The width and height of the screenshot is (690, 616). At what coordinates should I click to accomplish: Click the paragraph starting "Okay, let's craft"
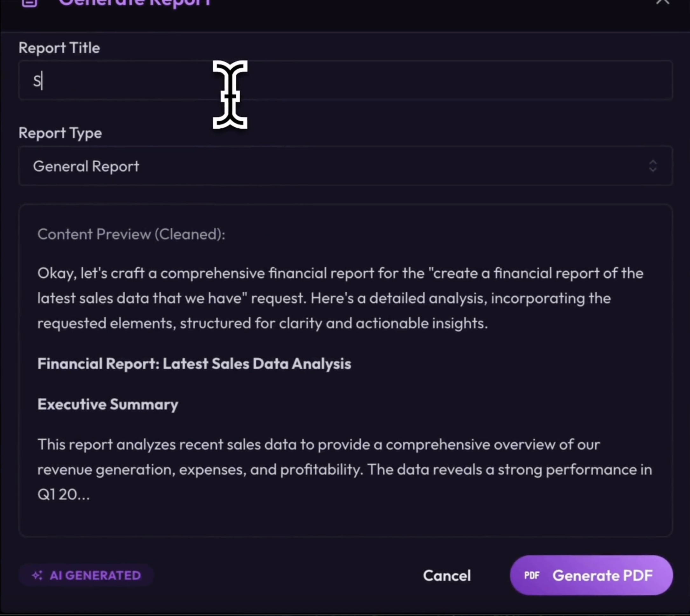pyautogui.click(x=340, y=298)
